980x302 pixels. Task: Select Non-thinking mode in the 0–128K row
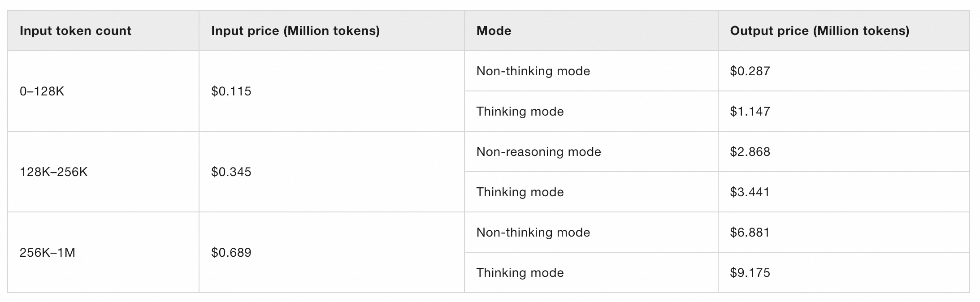[x=533, y=71]
